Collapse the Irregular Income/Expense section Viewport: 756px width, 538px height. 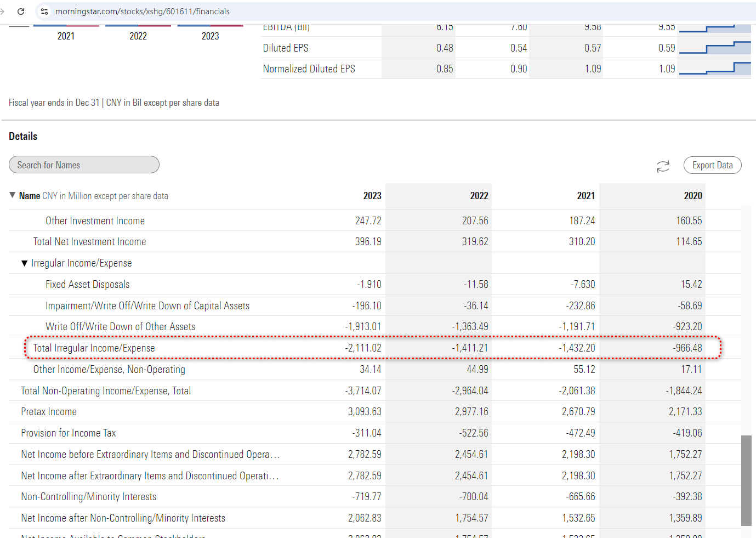tap(24, 263)
